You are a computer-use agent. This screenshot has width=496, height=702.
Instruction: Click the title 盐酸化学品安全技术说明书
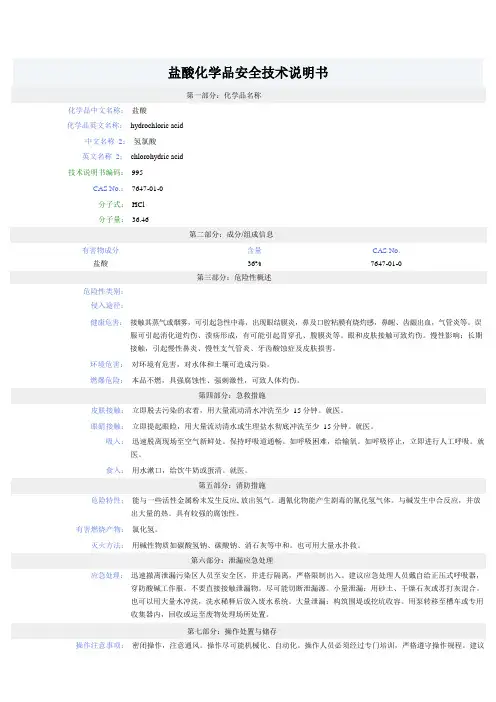point(248,73)
